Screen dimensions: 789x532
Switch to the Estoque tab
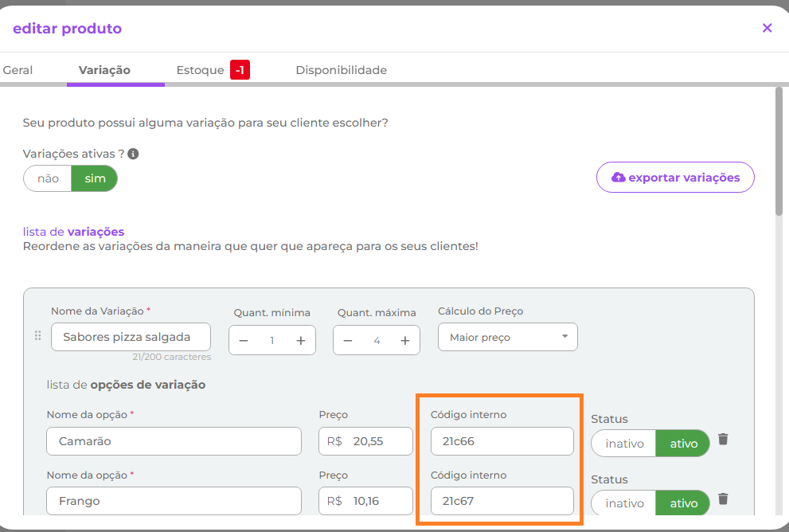pyautogui.click(x=201, y=70)
